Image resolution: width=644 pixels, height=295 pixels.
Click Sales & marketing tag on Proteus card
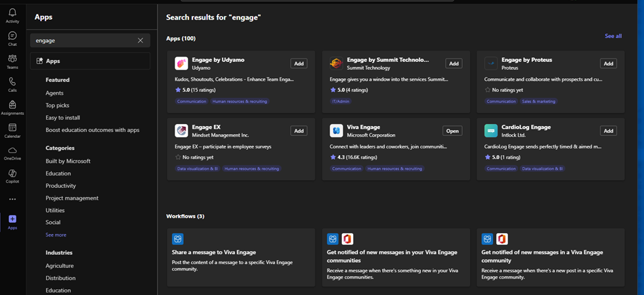tap(539, 101)
